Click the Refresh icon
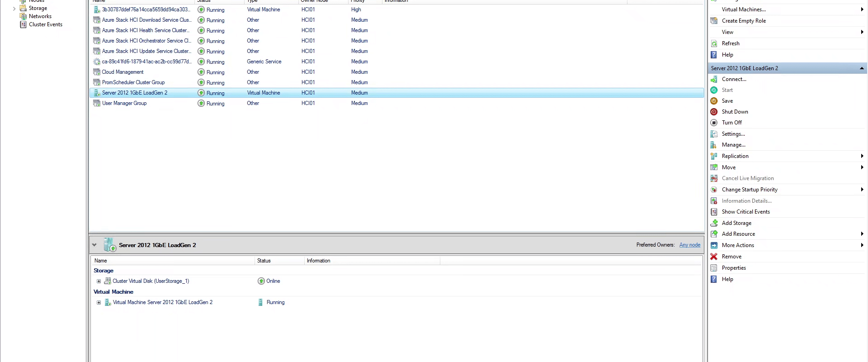The width and height of the screenshot is (868, 362). 714,43
